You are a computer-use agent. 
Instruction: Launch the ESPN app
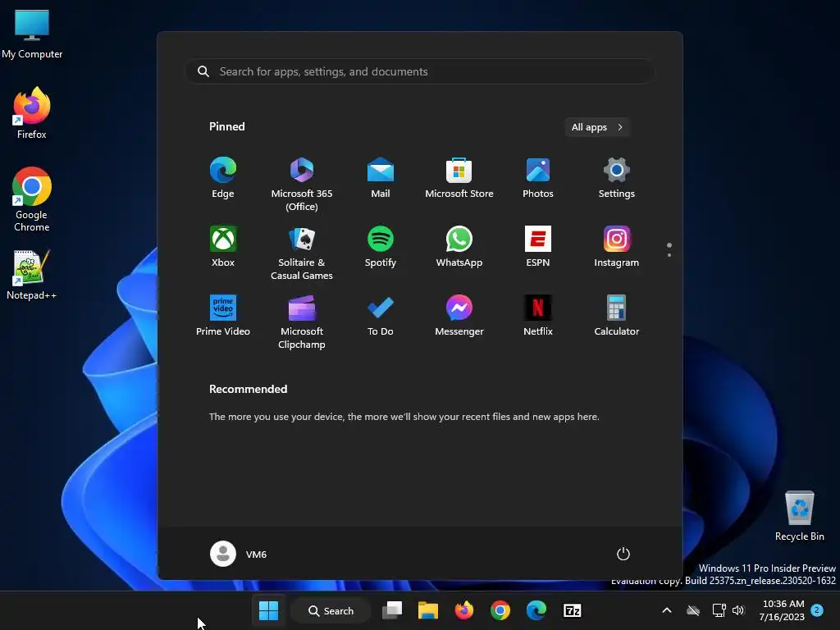[538, 246]
